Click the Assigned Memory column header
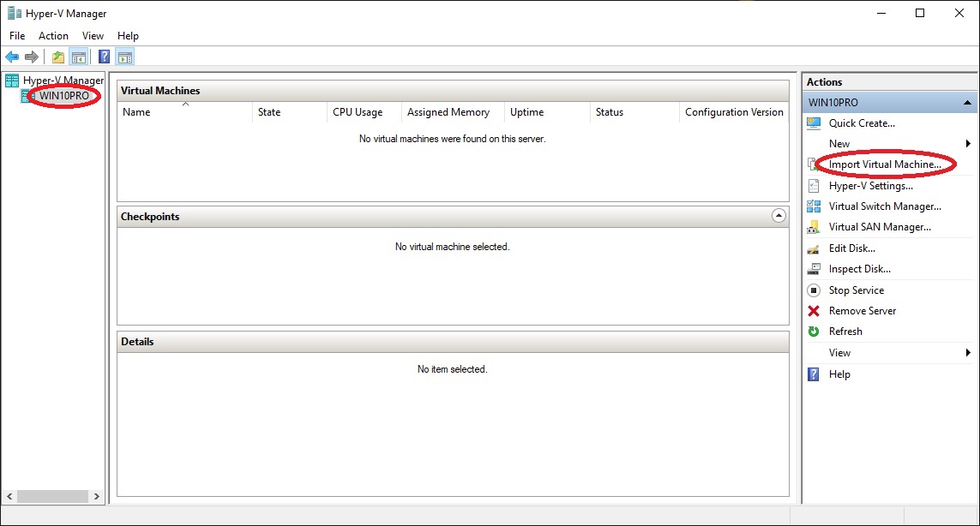The image size is (980, 526). point(453,112)
